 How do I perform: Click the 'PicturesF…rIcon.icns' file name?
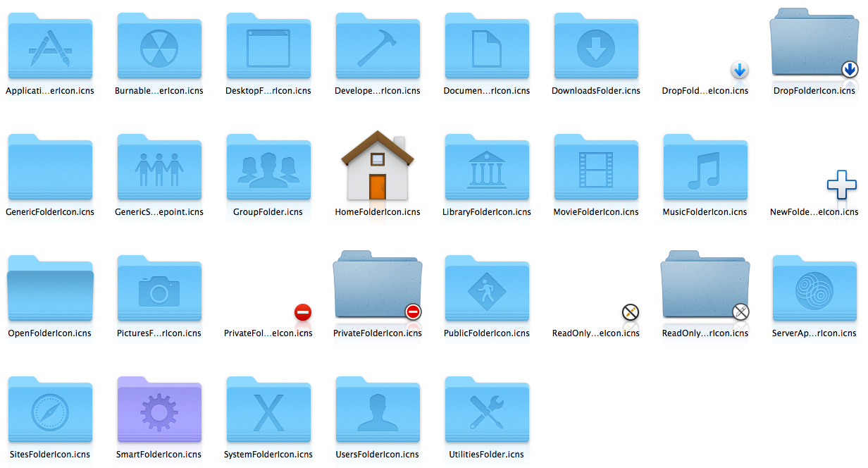click(159, 333)
